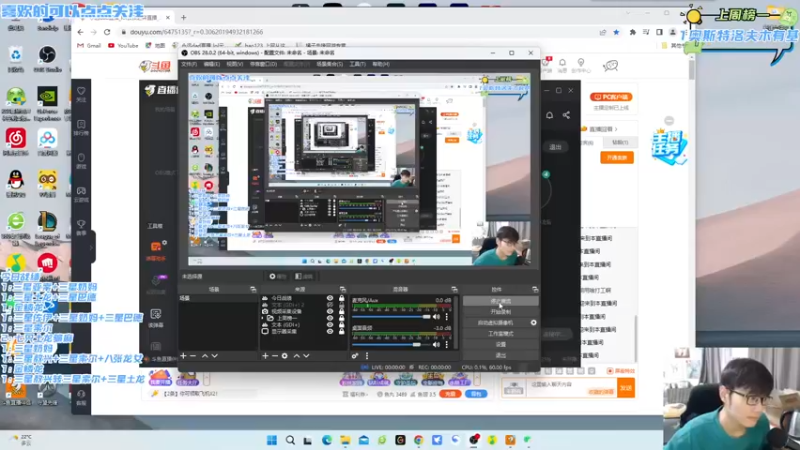This screenshot has width=800, height=450.
Task: Open OBS 设置 button
Action: (x=501, y=344)
